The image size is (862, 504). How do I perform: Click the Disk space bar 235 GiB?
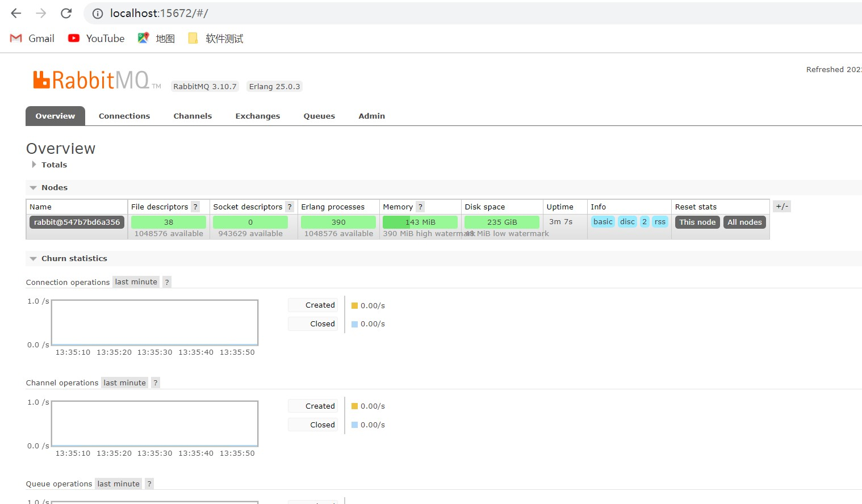coord(502,222)
